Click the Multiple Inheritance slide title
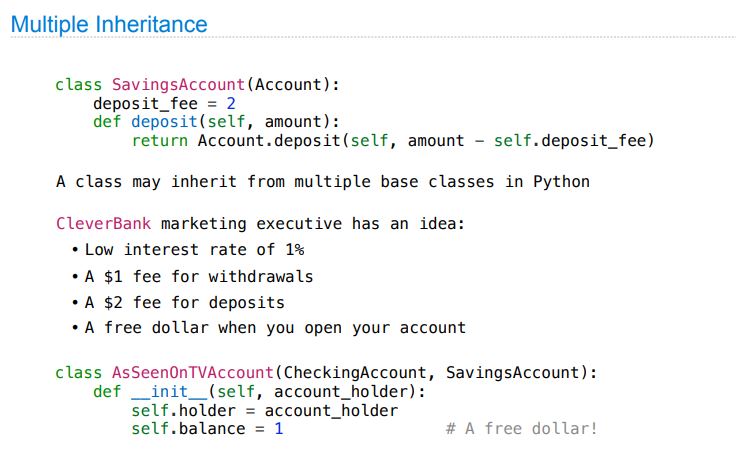The image size is (754, 459). tap(109, 25)
